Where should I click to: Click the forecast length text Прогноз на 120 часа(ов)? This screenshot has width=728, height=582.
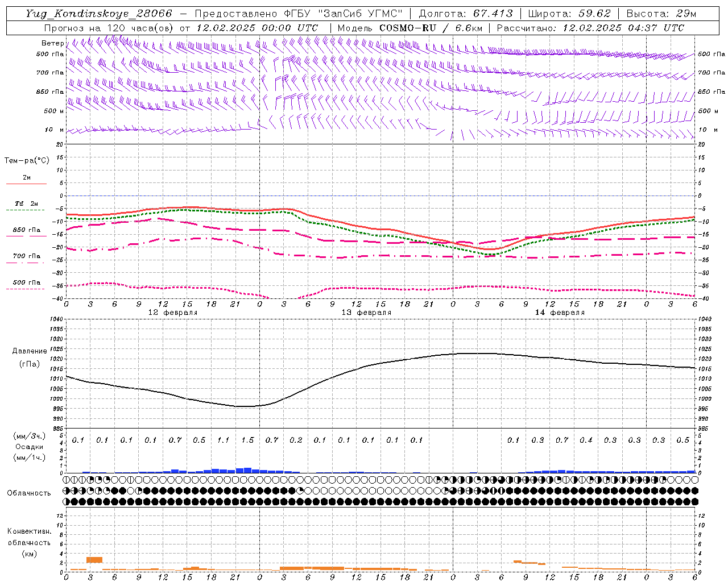coord(109,28)
